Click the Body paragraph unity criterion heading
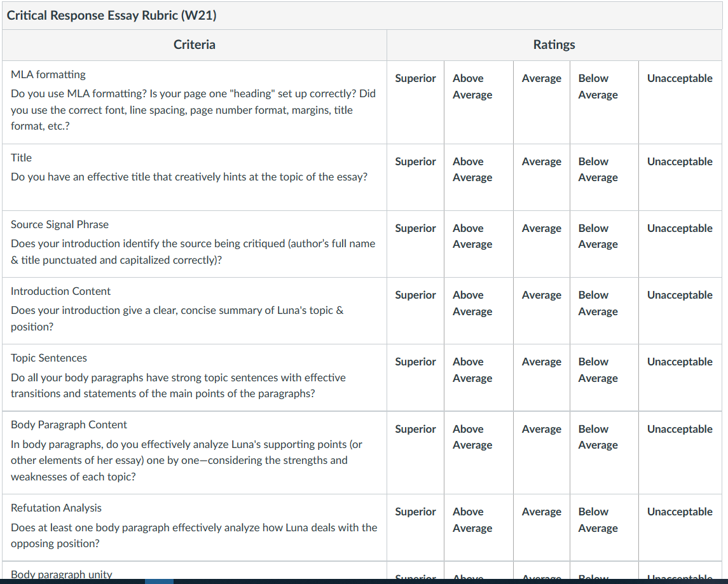Screen dimensions: 728x584 [61, 574]
